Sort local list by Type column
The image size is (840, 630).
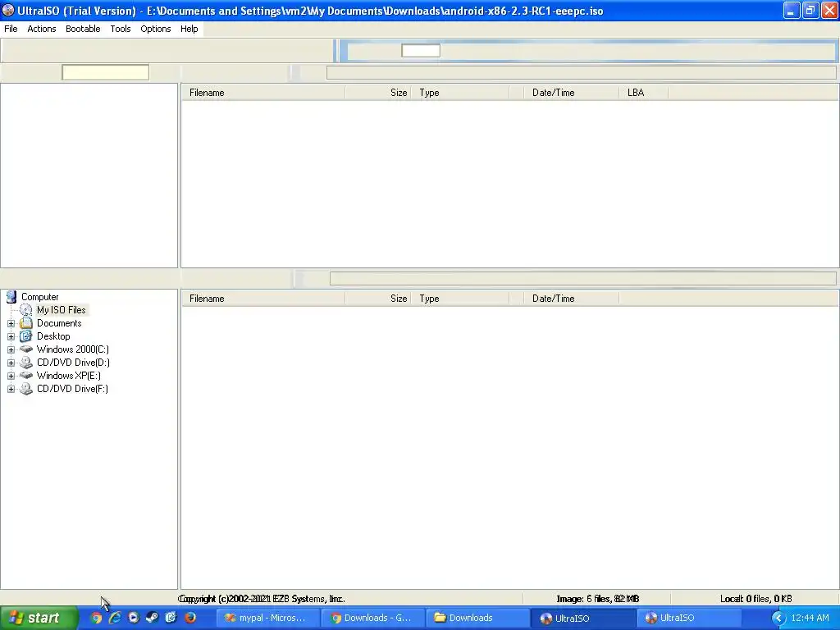(x=460, y=299)
